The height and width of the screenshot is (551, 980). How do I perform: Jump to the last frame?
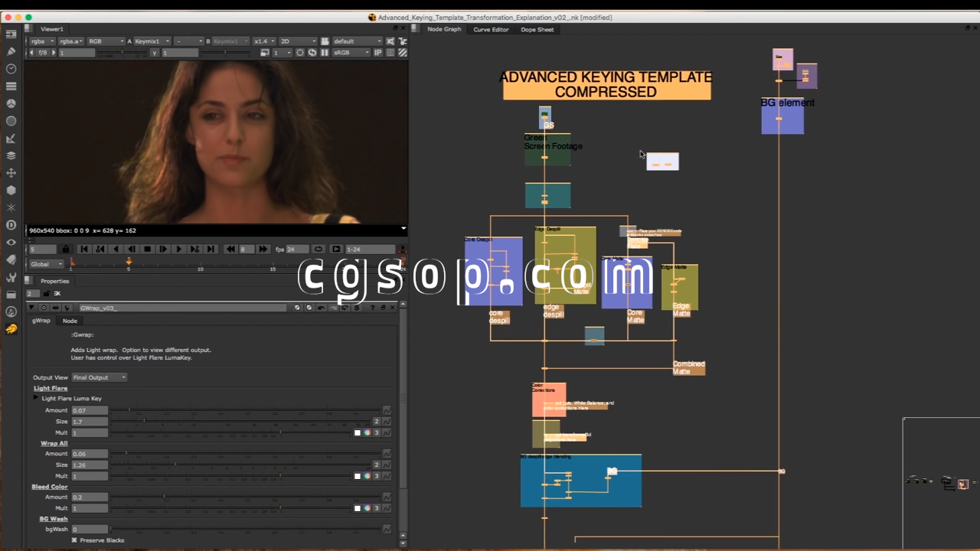[211, 249]
